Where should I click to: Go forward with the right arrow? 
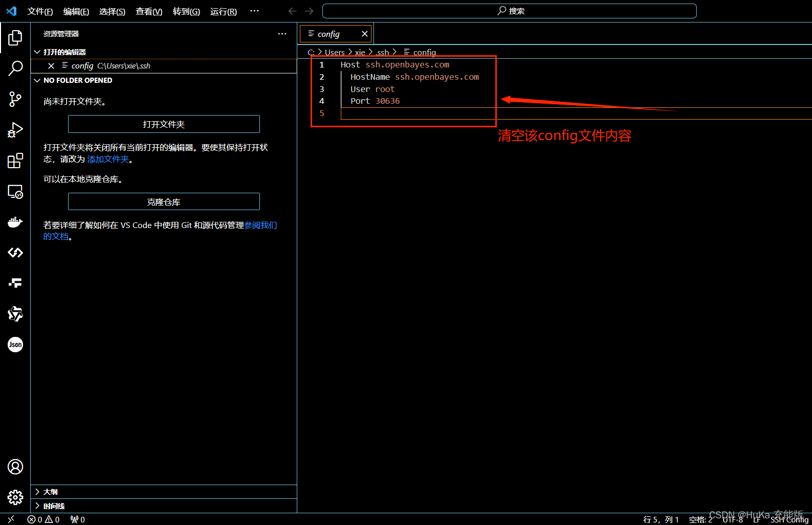(x=310, y=11)
